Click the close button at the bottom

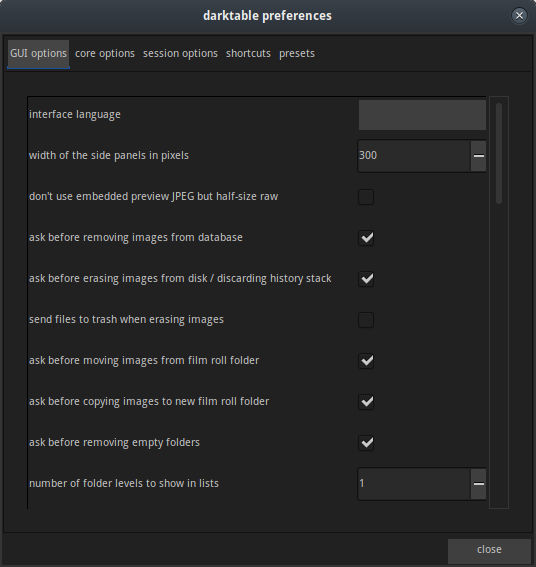pos(489,550)
